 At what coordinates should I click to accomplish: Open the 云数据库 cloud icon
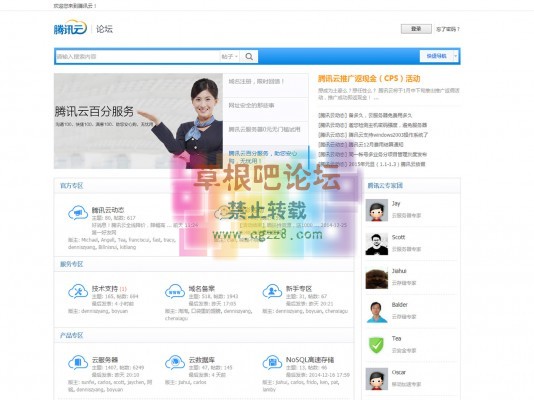point(175,363)
